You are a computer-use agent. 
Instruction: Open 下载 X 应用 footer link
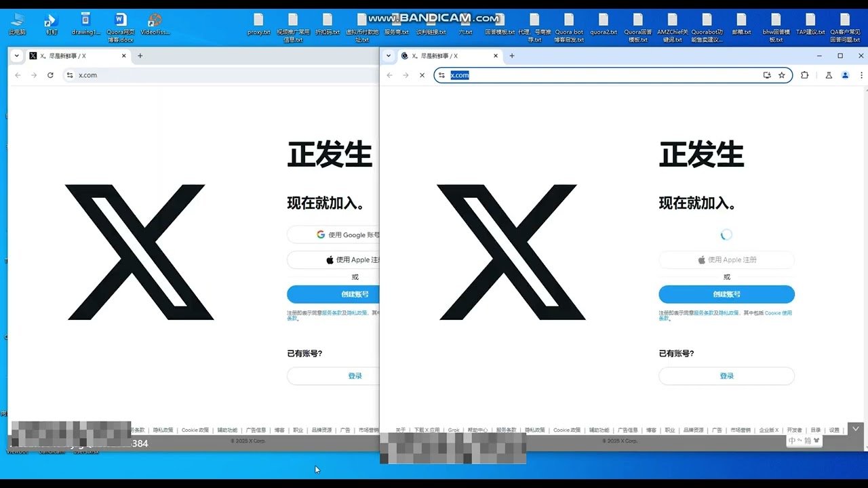(x=427, y=430)
